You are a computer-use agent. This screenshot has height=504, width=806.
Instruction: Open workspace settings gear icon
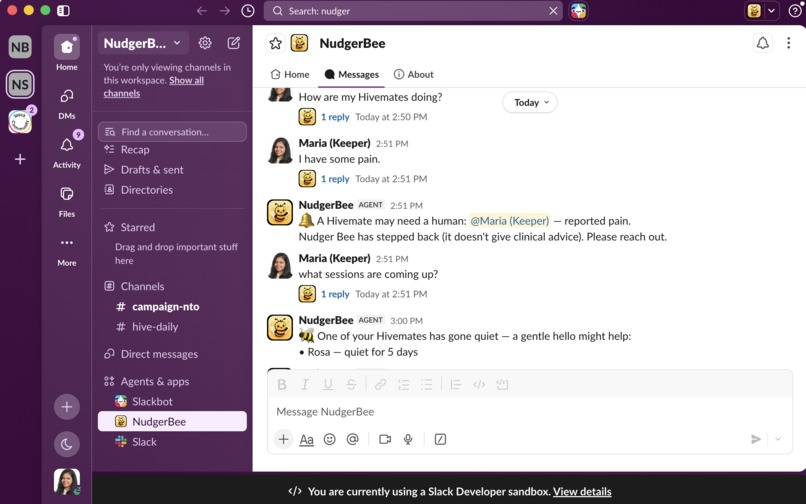pos(205,43)
